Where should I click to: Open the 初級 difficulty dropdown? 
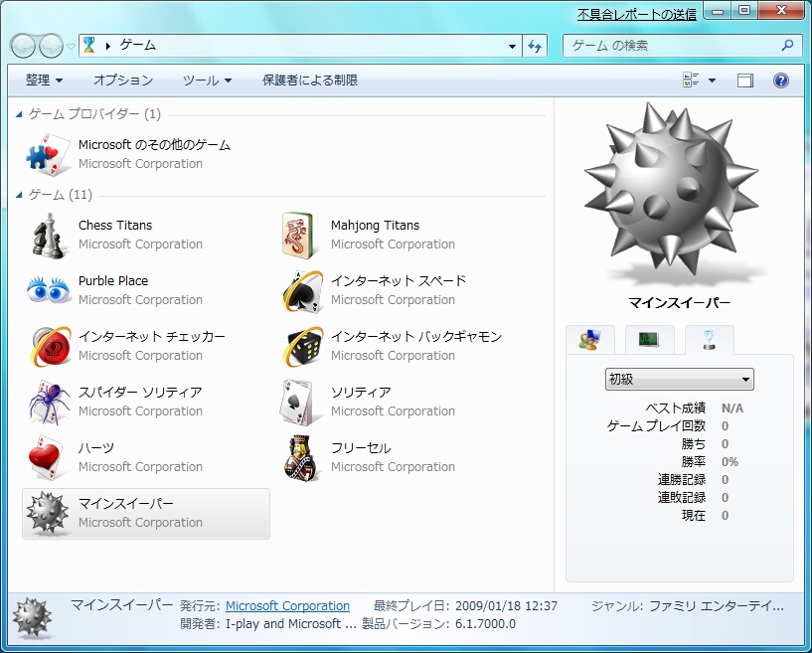point(679,379)
